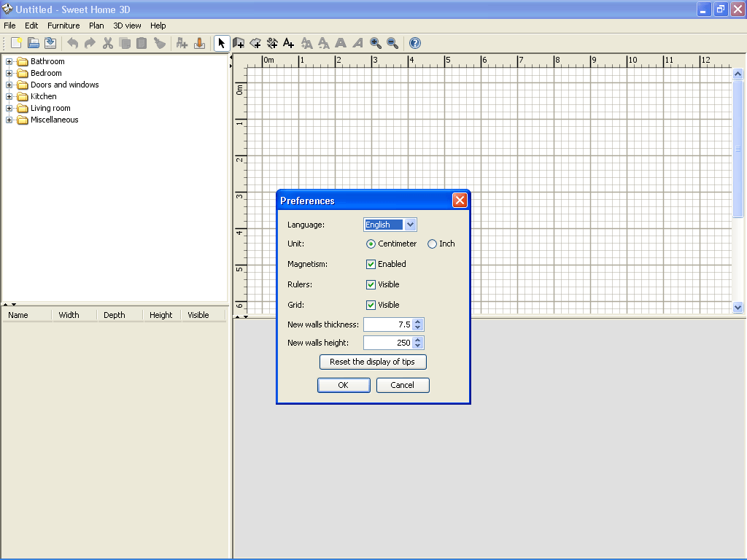The height and width of the screenshot is (560, 747).
Task: Click the Save home toolbar icon
Action: (x=50, y=43)
